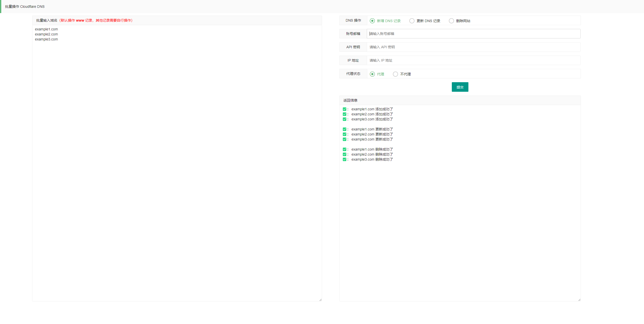Click the green check icon beside example3.com 添加成功了
Viewport: 644px width, 324px height.
pyautogui.click(x=344, y=119)
